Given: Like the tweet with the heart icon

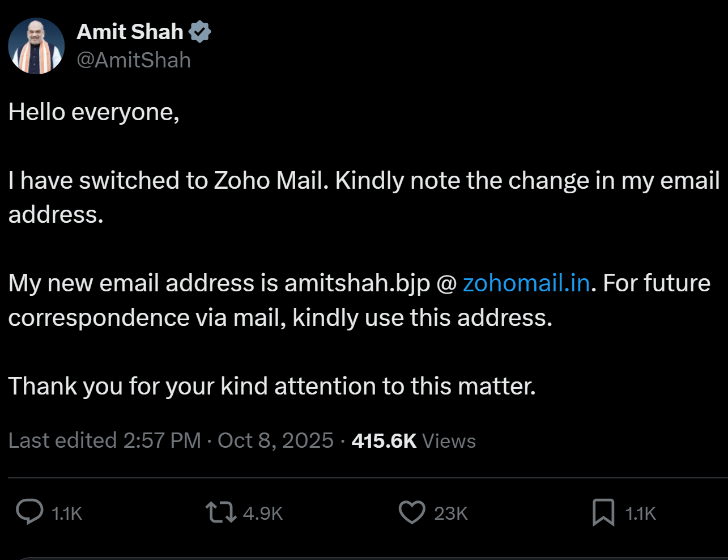Looking at the screenshot, I should tap(412, 512).
